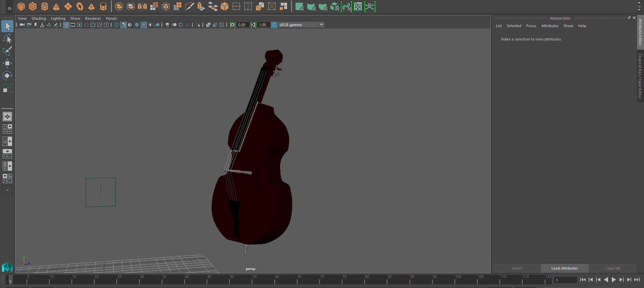644x288 pixels.
Task: Expand the panel layout options arrow
Action: 7,190
